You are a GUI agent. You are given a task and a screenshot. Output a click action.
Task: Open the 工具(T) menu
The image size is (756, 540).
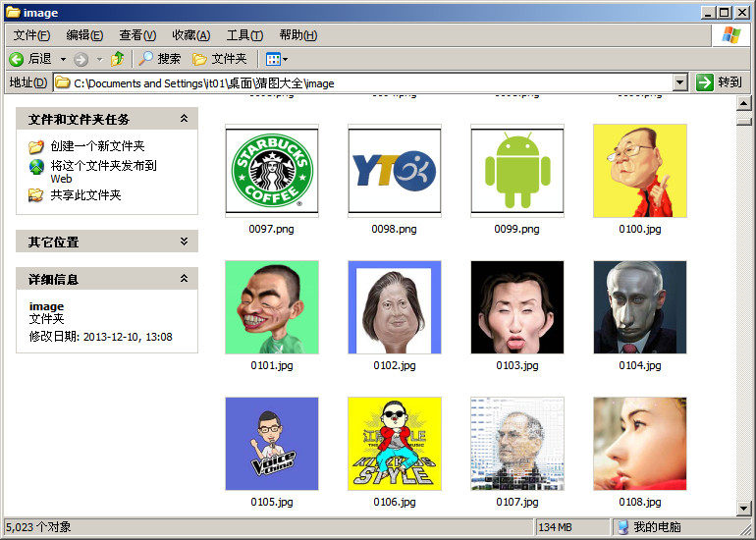point(244,35)
